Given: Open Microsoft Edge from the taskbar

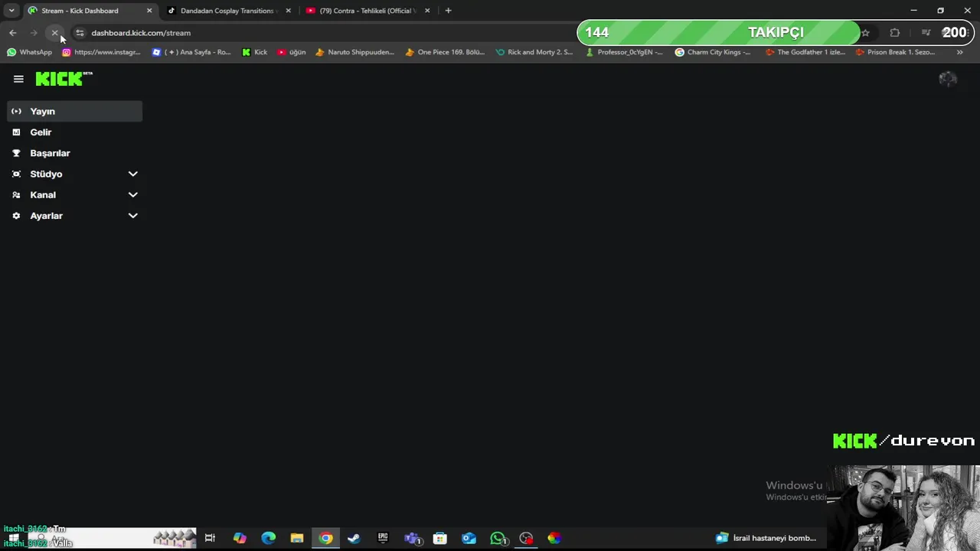Looking at the screenshot, I should click(x=268, y=539).
